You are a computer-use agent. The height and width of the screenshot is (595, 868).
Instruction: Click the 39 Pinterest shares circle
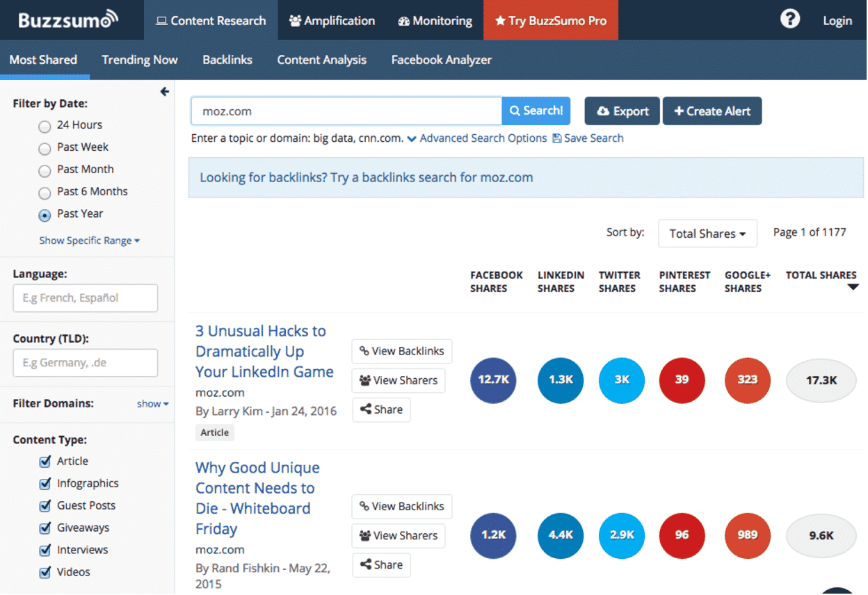pos(682,380)
